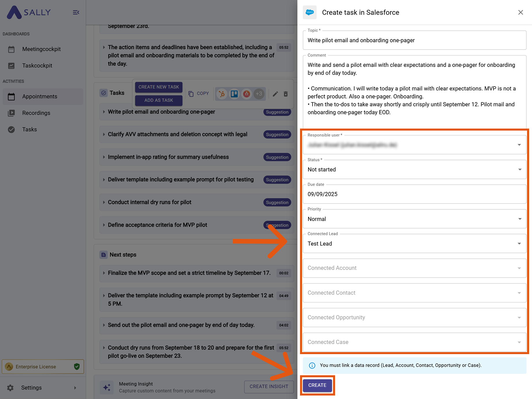Click the Tasks section checkmark icon
The width and height of the screenshot is (532, 399).
pyautogui.click(x=103, y=93)
